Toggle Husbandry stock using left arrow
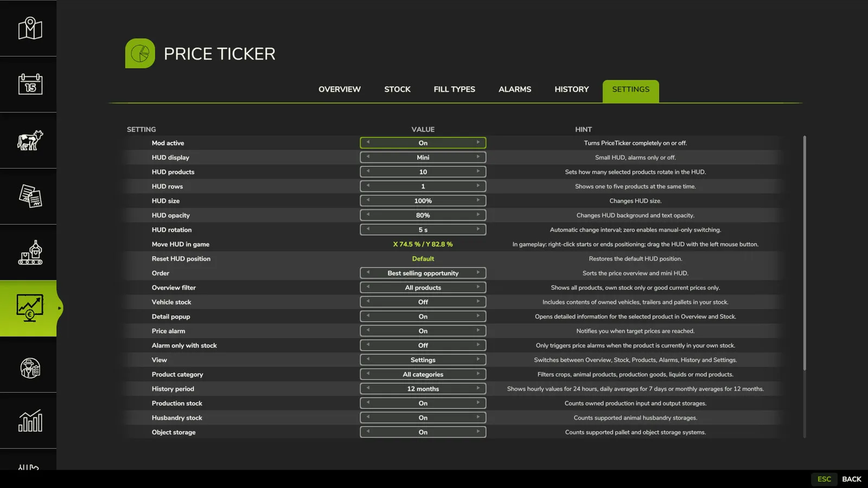 click(368, 418)
